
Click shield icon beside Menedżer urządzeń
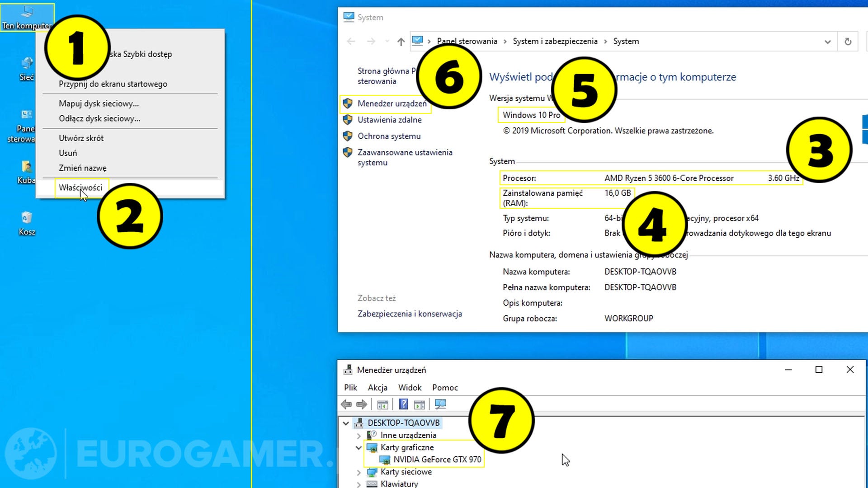coord(348,103)
